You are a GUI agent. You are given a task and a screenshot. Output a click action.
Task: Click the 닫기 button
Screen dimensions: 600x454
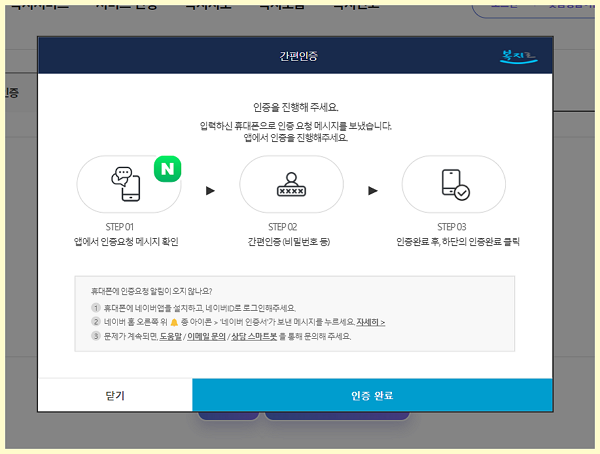click(115, 395)
